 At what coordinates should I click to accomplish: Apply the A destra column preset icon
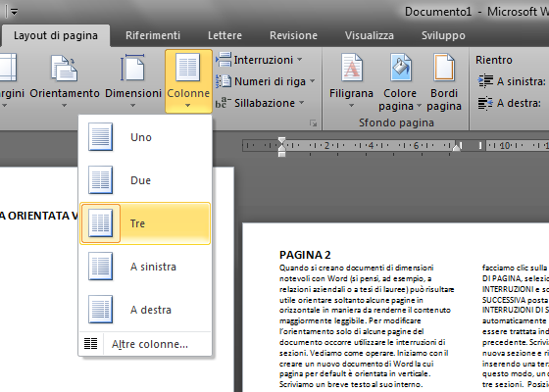[100, 310]
